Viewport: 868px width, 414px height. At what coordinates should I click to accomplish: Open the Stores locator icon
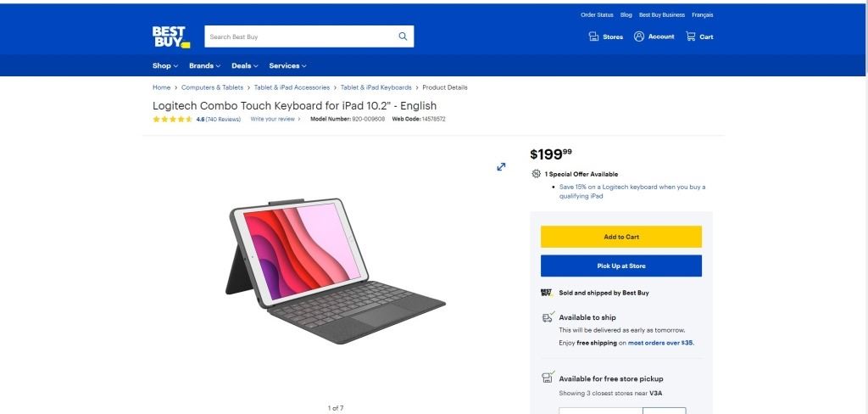[x=593, y=36]
